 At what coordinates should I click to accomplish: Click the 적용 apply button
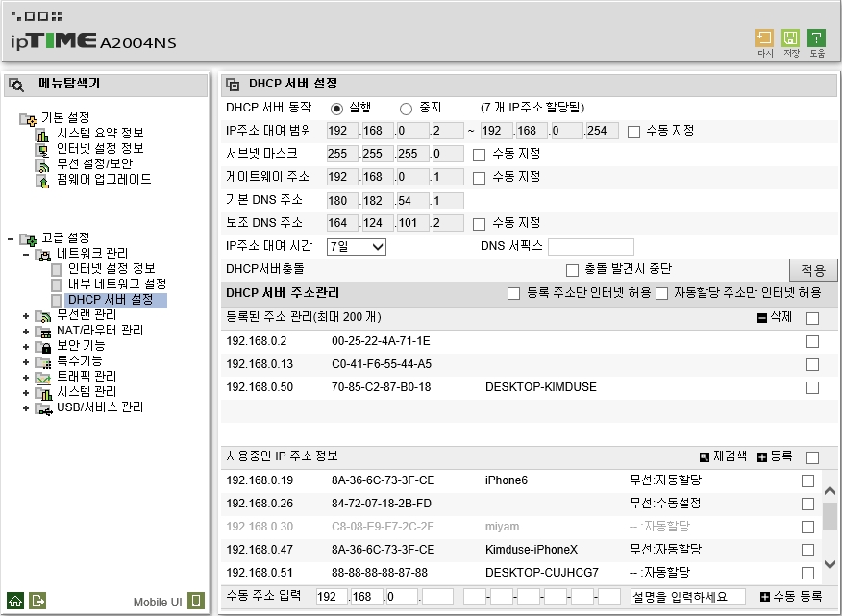coord(813,270)
